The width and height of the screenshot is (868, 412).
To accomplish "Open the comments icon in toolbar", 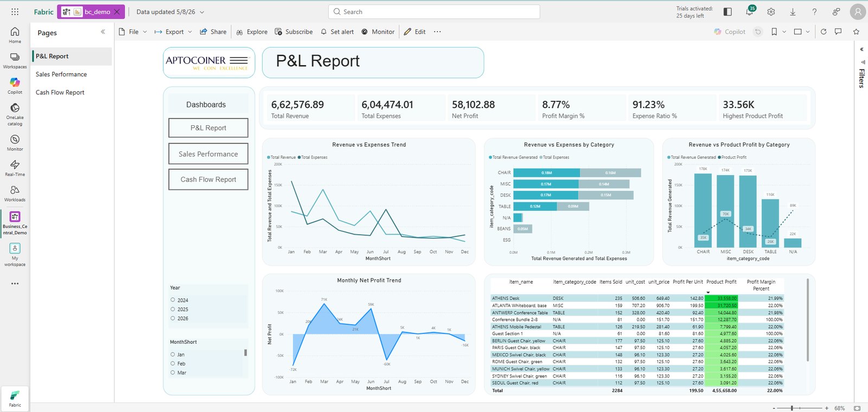I will pos(838,31).
